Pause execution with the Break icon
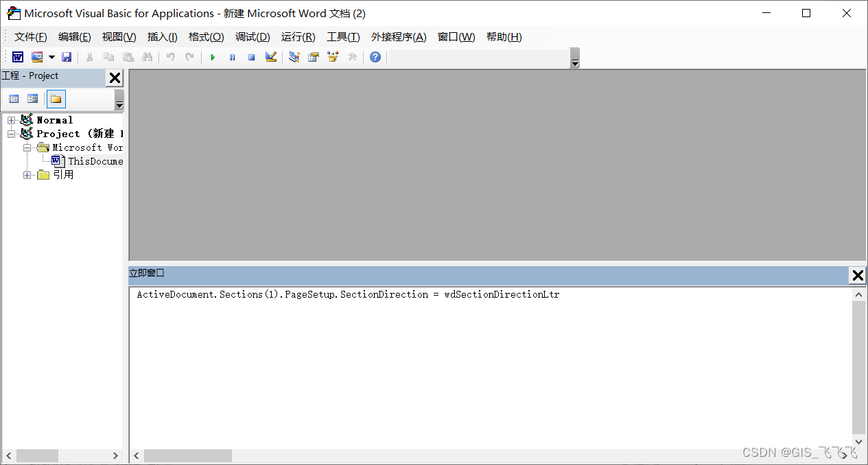The image size is (868, 465). click(x=232, y=57)
